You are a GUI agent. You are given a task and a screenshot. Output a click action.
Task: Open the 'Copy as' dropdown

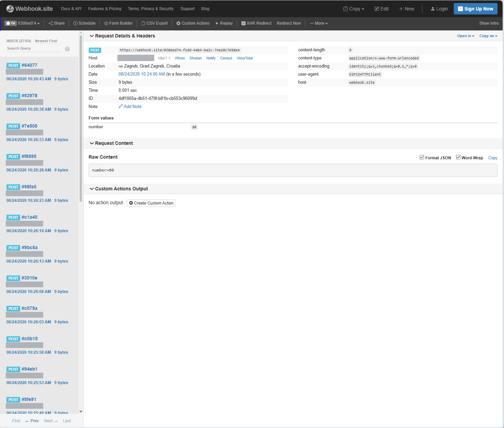click(x=488, y=36)
